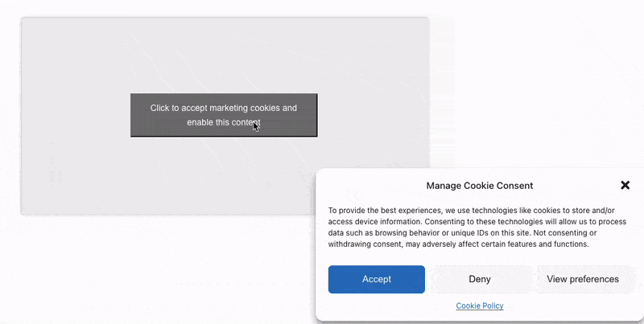Deny cookie consent
The width and height of the screenshot is (644, 324).
[480, 279]
